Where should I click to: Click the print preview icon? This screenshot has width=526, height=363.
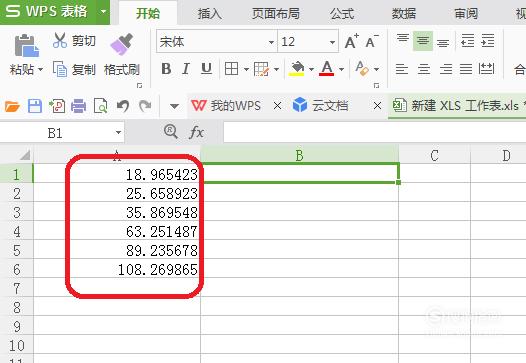pyautogui.click(x=100, y=106)
